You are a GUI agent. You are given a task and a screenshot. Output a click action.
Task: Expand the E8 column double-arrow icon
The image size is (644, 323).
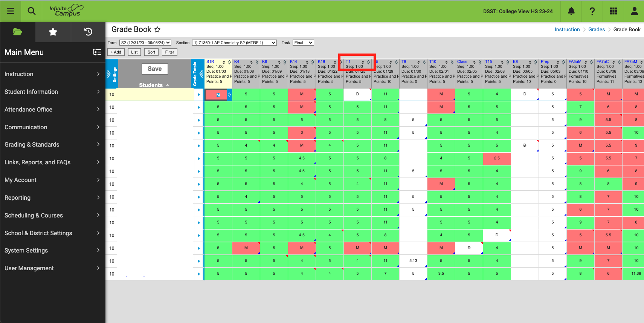(x=536, y=62)
